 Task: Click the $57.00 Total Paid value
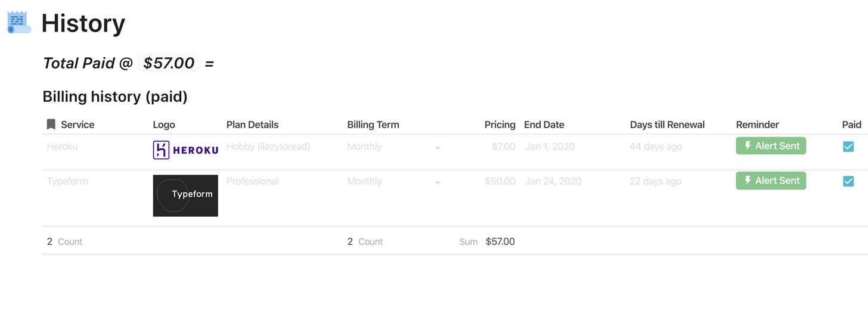point(169,63)
